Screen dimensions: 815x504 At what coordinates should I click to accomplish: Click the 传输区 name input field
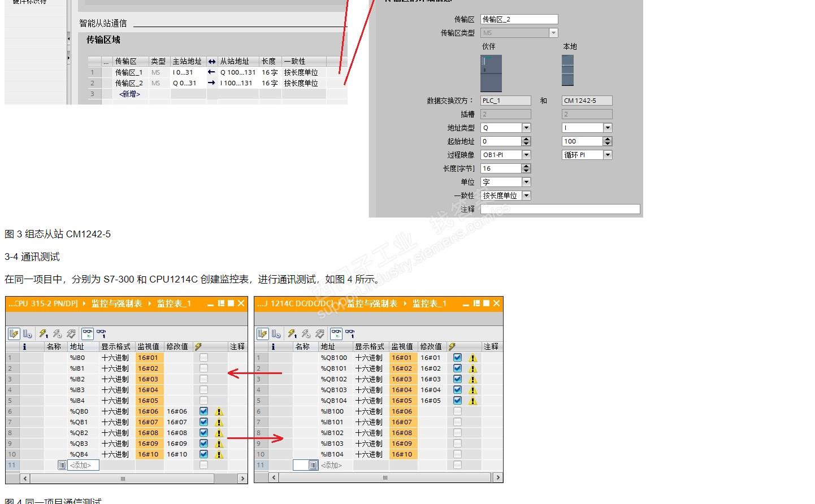(x=519, y=19)
